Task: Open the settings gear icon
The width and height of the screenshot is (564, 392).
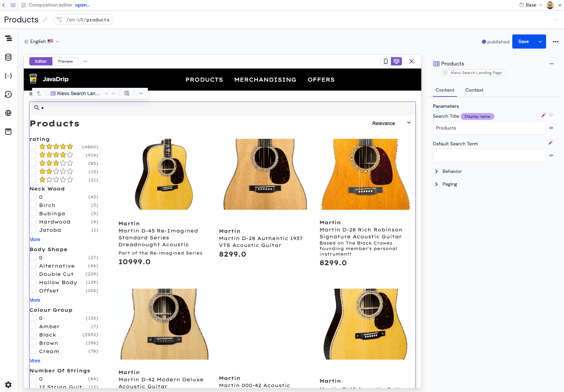Action: [9, 385]
